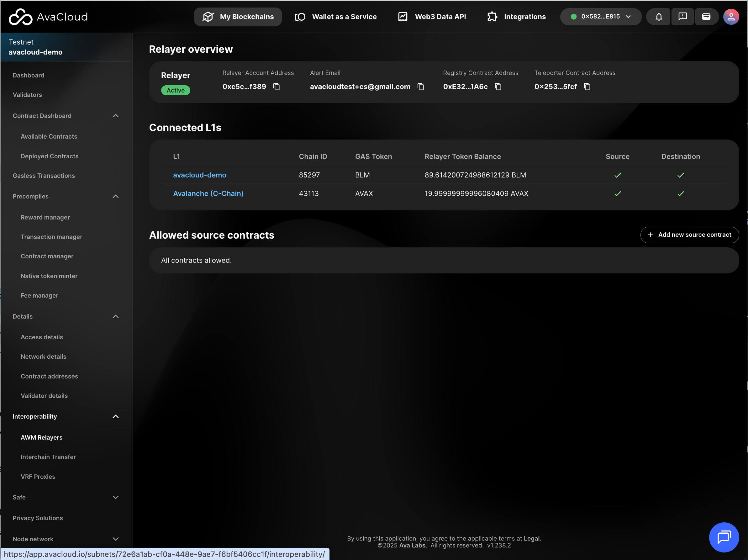This screenshot has width=748, height=560.
Task: Expand the Safe section
Action: click(116, 497)
